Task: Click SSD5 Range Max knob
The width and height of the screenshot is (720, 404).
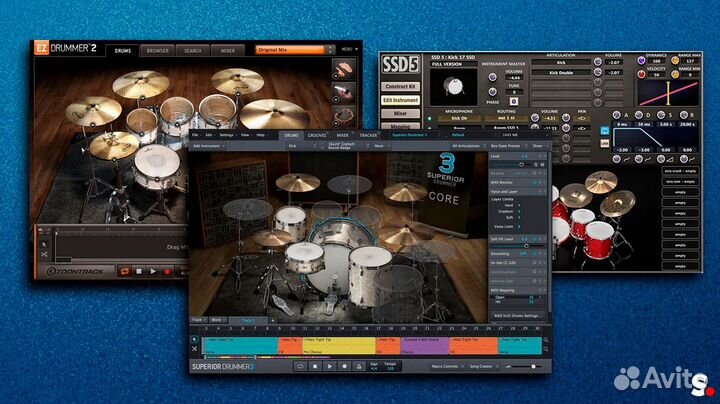Action: 675,60
